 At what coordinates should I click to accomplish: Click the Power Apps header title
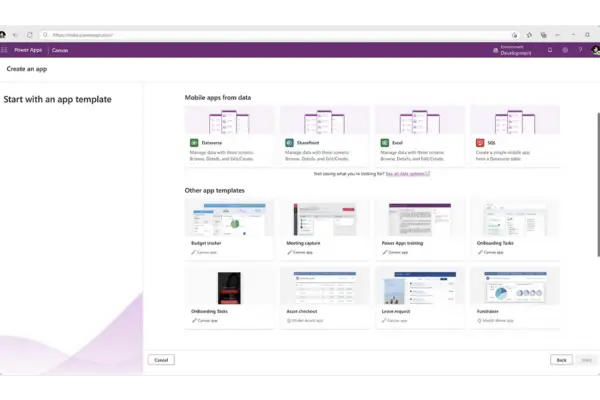(28, 50)
